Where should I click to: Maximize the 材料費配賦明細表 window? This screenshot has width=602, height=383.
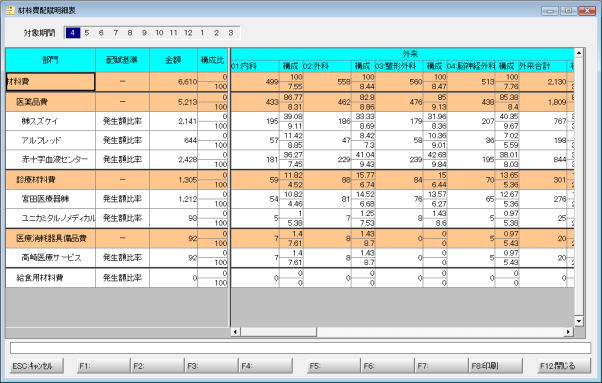point(568,11)
